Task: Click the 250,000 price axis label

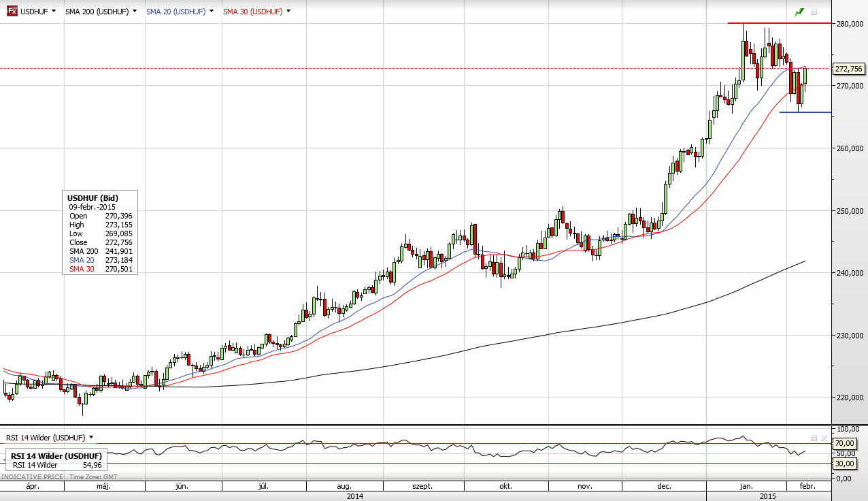Action: (x=850, y=210)
